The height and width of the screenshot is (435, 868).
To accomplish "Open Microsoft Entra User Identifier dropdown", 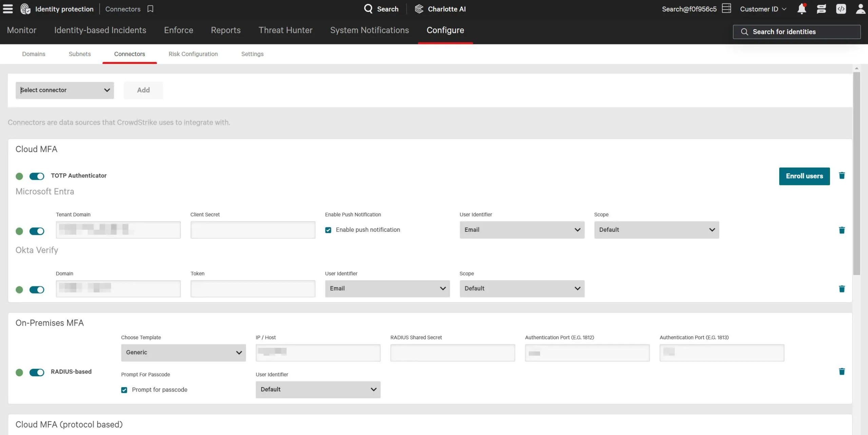I will pos(522,230).
